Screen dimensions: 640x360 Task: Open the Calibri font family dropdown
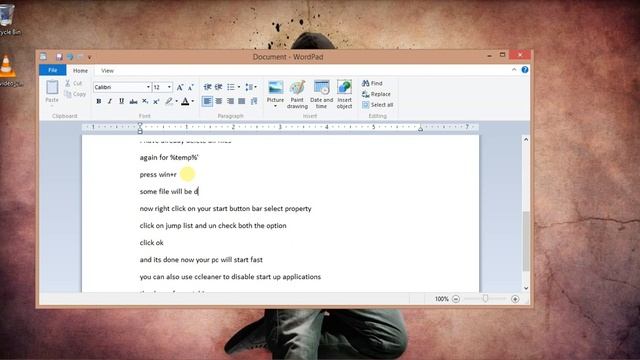pyautogui.click(x=148, y=87)
